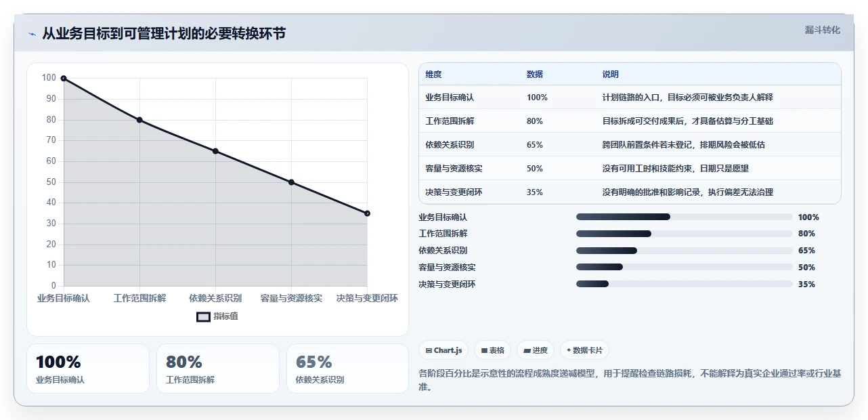This screenshot has width=868, height=420.
Task: Click the 说明 column header
Action: pyautogui.click(x=611, y=75)
